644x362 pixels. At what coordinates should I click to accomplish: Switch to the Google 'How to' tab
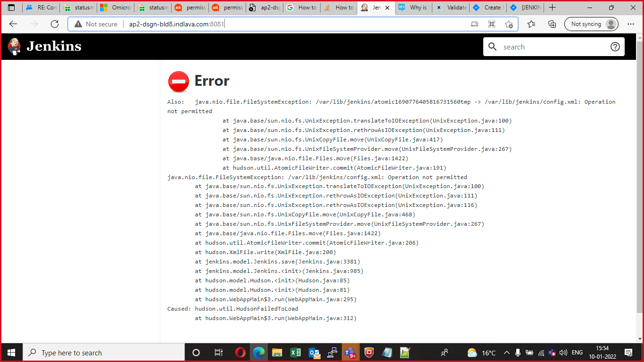302,8
